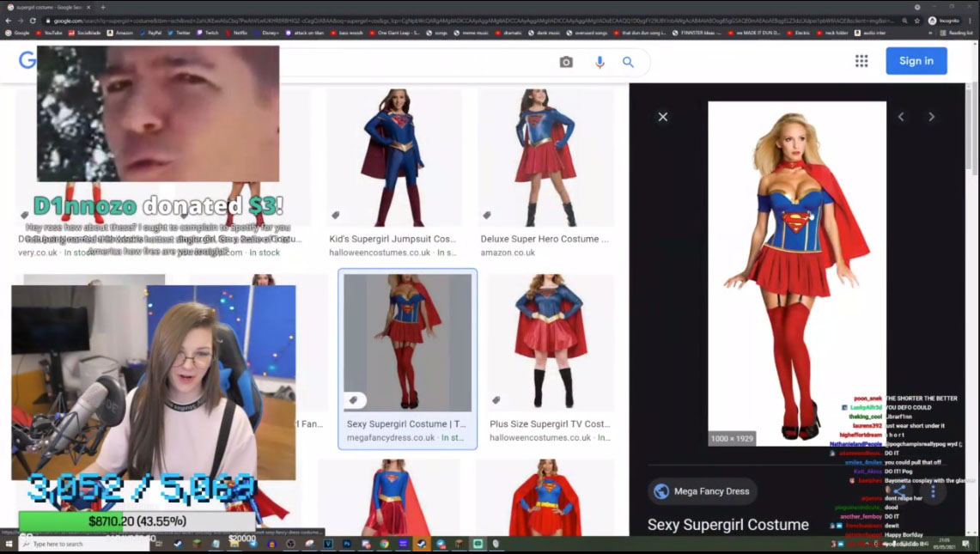Click amazon.co.uk source text
The image size is (980, 554).
[508, 253]
